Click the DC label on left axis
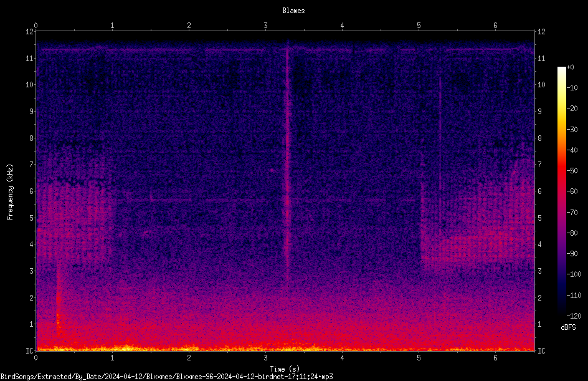 30,351
